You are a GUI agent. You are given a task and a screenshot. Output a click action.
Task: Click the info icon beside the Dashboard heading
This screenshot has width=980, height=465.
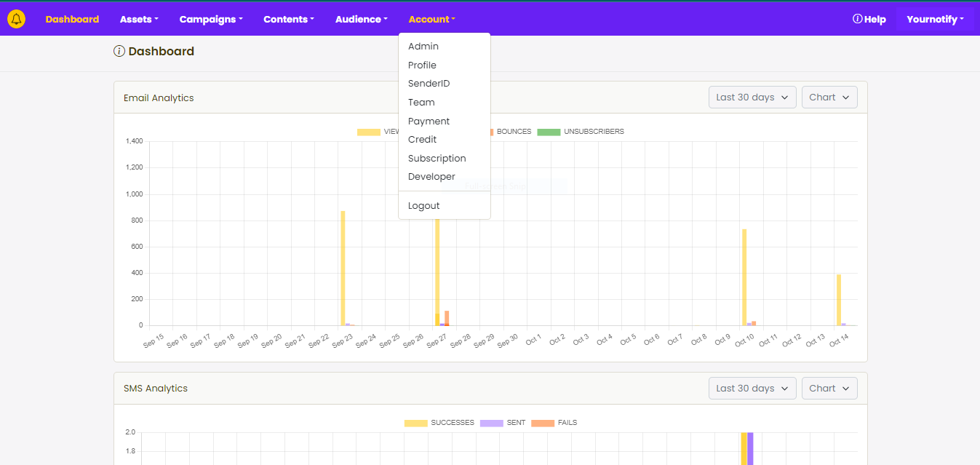119,52
